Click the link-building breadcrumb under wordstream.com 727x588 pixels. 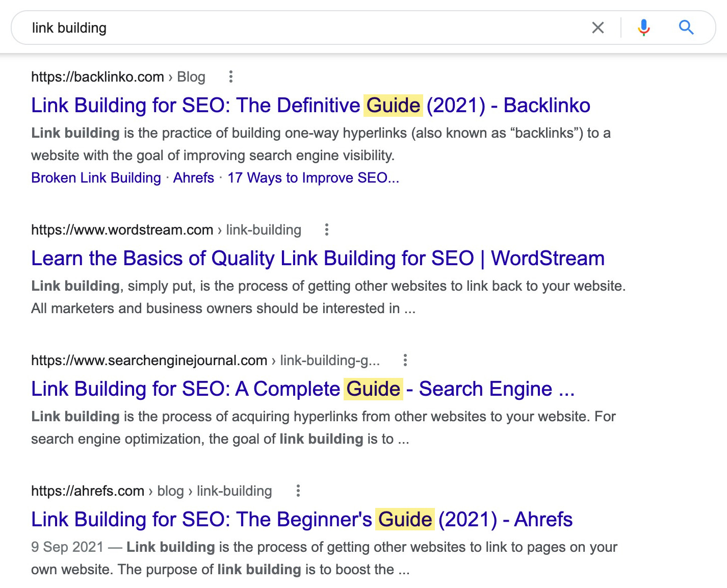263,230
